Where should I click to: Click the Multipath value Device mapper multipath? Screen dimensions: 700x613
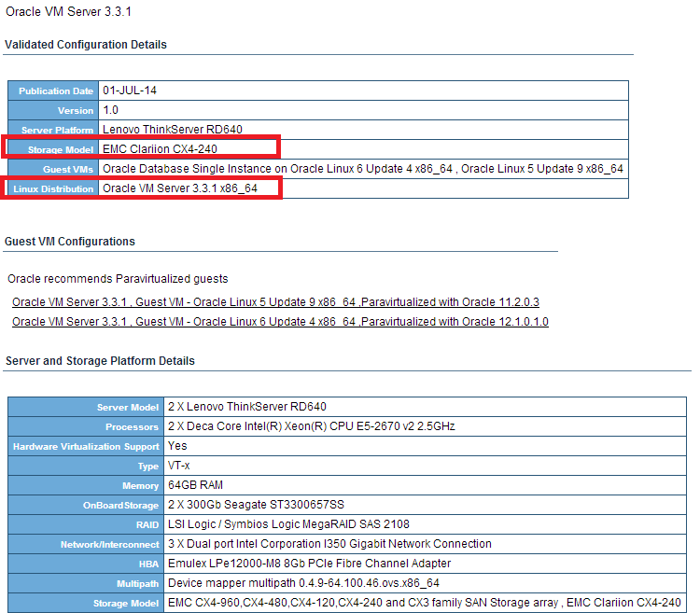[303, 583]
